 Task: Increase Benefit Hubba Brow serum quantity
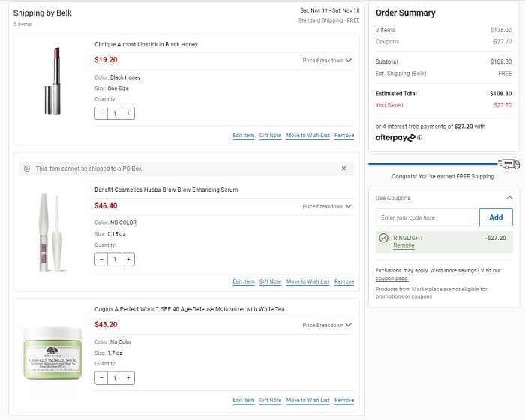(x=128, y=259)
